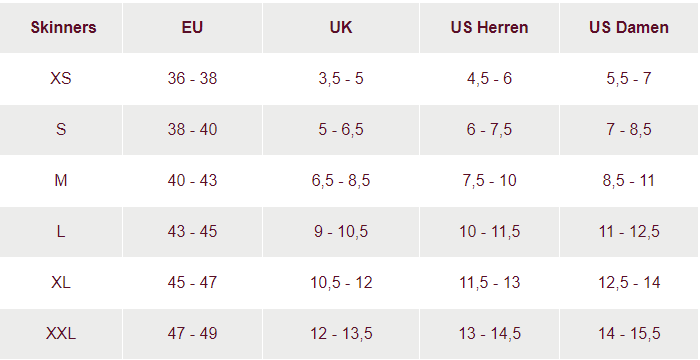Click the Skinners column header
This screenshot has width=700, height=360.
pos(63,27)
